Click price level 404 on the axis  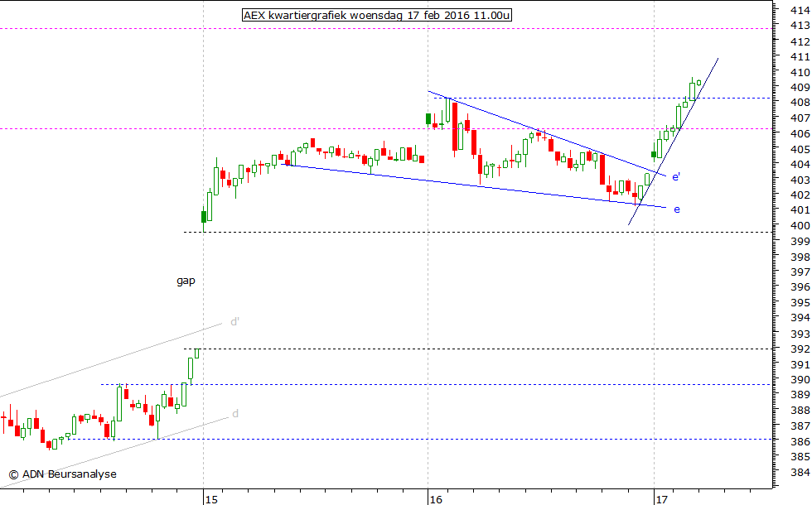(800, 164)
